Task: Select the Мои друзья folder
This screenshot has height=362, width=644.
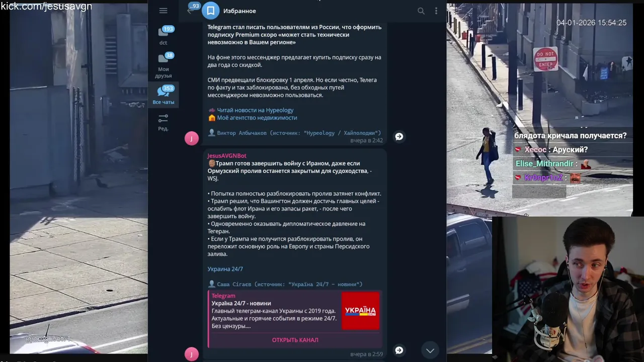Action: point(163,66)
